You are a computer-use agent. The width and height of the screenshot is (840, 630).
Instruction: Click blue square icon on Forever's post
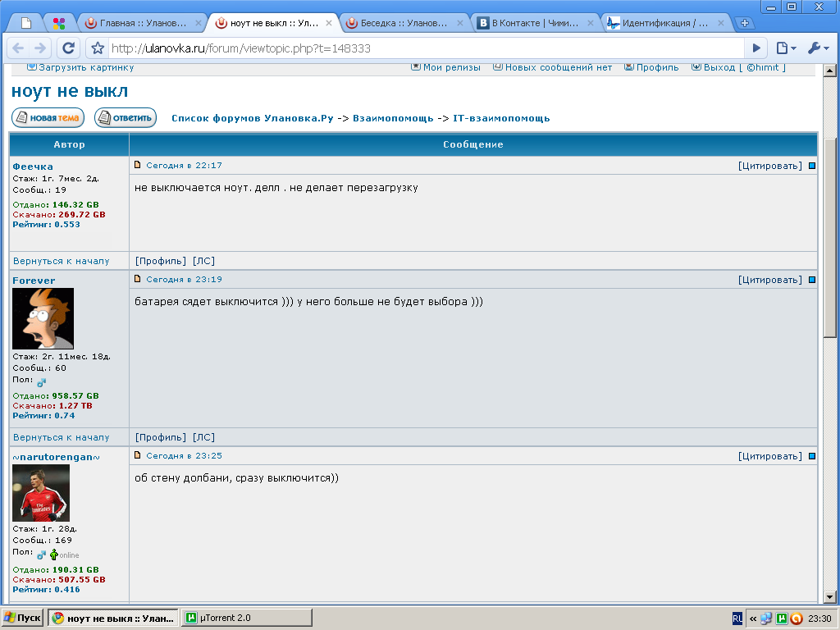click(x=812, y=281)
